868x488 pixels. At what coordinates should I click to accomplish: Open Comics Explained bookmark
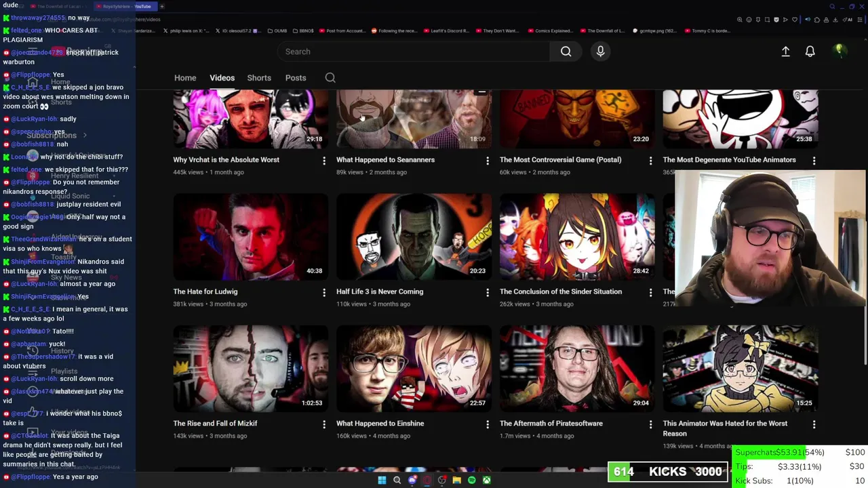tap(550, 30)
